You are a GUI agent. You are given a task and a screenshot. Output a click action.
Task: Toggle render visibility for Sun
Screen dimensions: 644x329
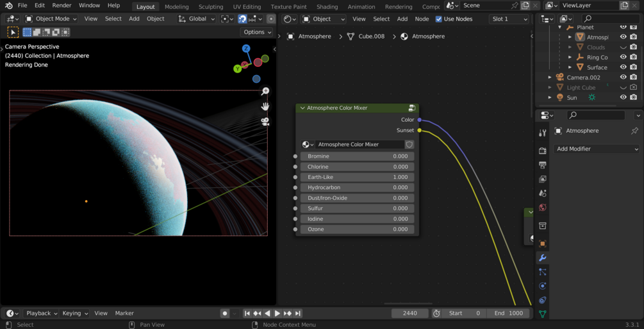tap(634, 97)
